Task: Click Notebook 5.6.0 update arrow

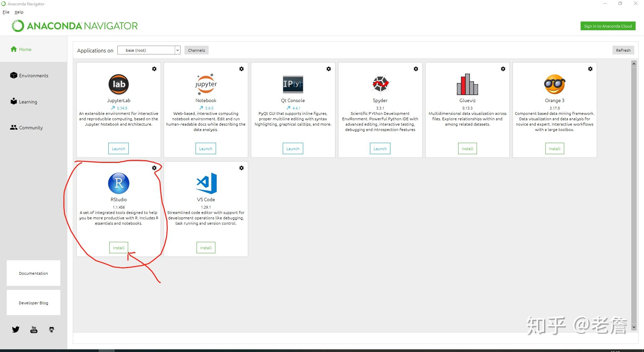Action: point(201,108)
